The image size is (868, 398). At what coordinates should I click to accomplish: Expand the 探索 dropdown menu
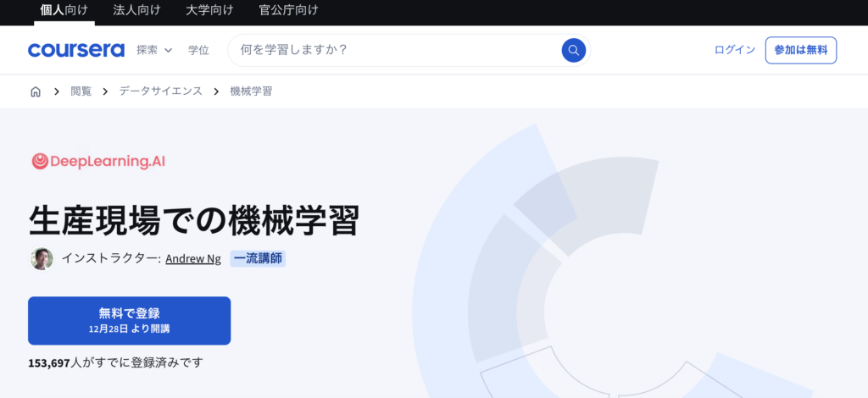[154, 50]
